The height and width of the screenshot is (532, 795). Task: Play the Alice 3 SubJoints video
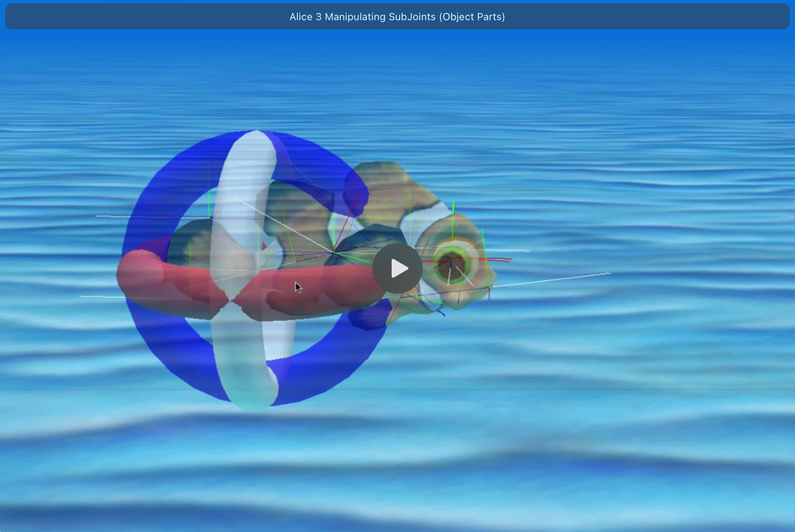pos(397,268)
